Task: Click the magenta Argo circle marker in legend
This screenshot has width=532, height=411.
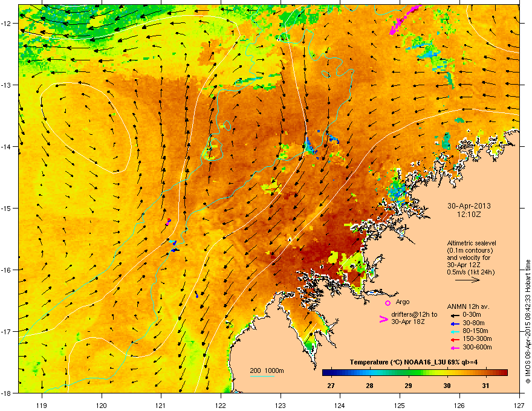Action: (388, 303)
